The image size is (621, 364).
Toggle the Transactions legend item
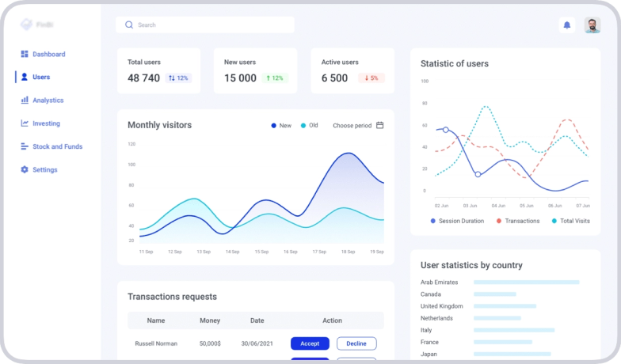[x=518, y=221]
